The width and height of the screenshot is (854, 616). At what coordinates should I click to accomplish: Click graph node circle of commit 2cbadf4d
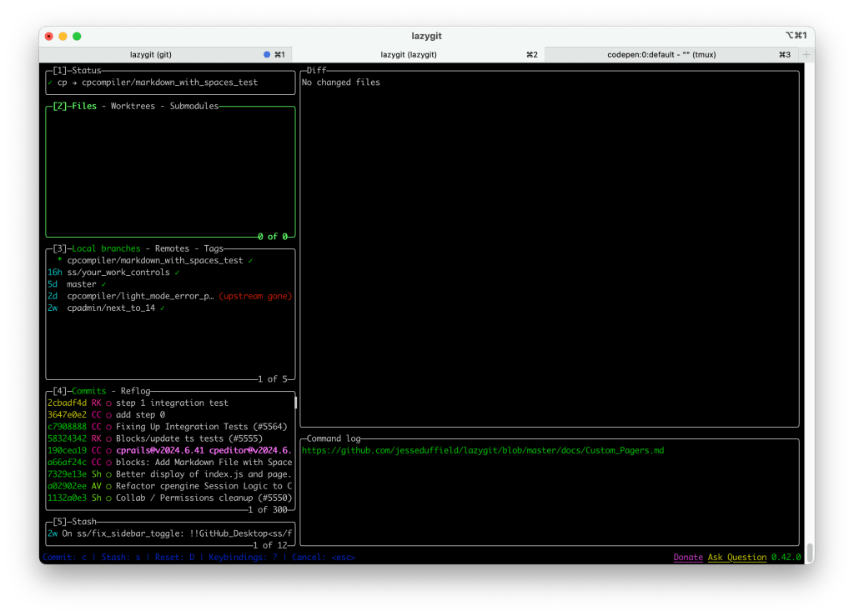(109, 403)
